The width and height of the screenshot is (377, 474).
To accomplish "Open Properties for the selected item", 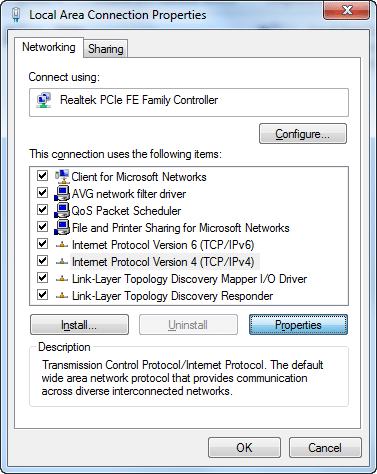I will tap(298, 325).
